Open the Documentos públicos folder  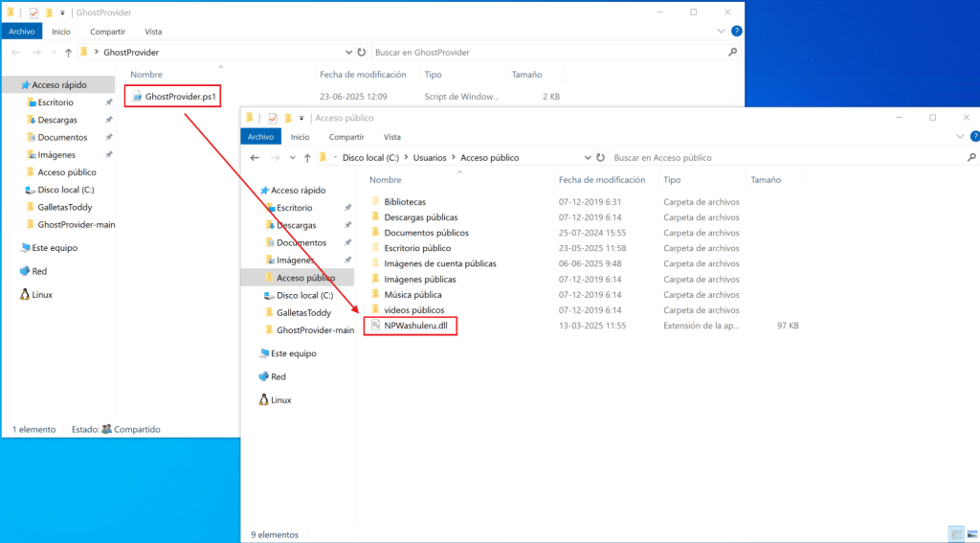tap(426, 233)
